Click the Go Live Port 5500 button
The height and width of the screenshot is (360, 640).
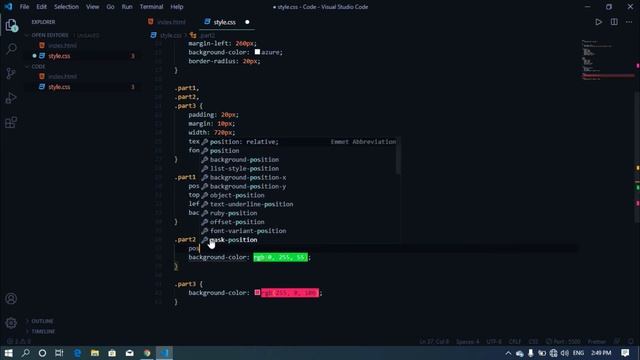pyautogui.click(x=563, y=342)
